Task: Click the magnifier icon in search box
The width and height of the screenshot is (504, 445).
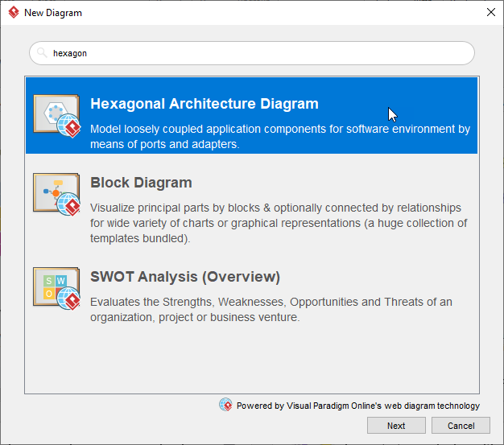Action: (42, 53)
